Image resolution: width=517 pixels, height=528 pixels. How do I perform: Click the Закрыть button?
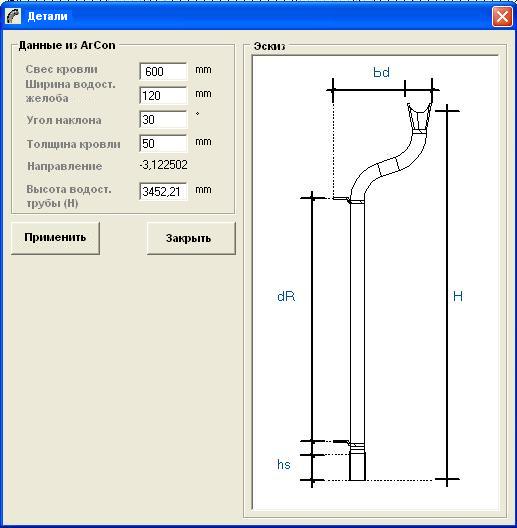pyautogui.click(x=191, y=238)
